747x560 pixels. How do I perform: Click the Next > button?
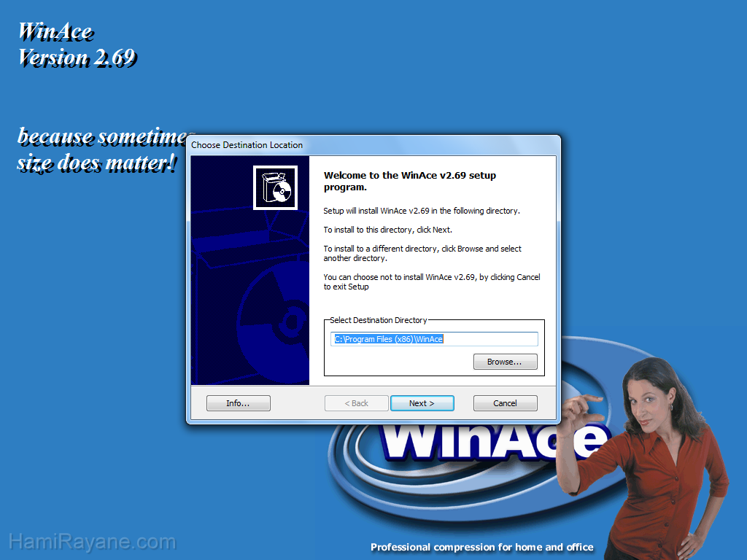point(422,403)
